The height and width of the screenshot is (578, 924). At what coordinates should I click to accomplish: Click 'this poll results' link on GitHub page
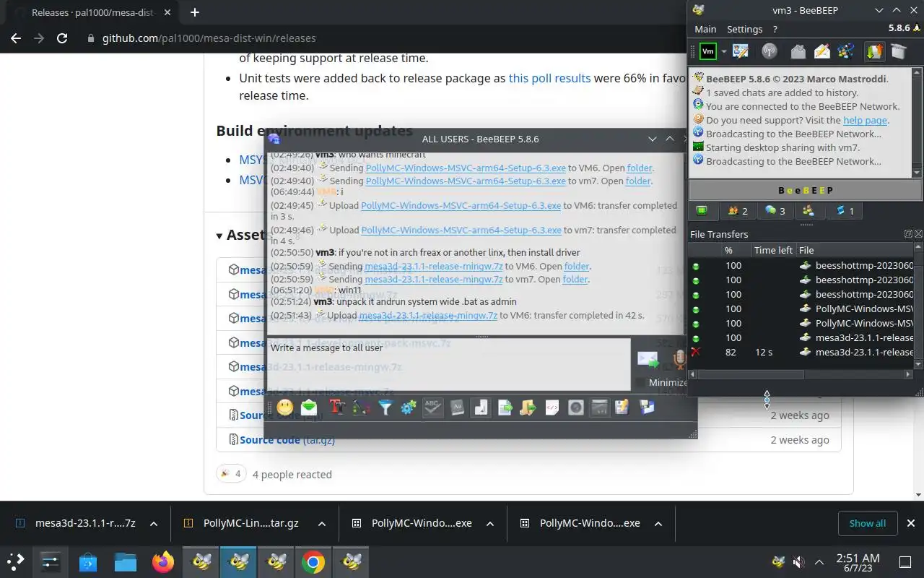pos(549,78)
